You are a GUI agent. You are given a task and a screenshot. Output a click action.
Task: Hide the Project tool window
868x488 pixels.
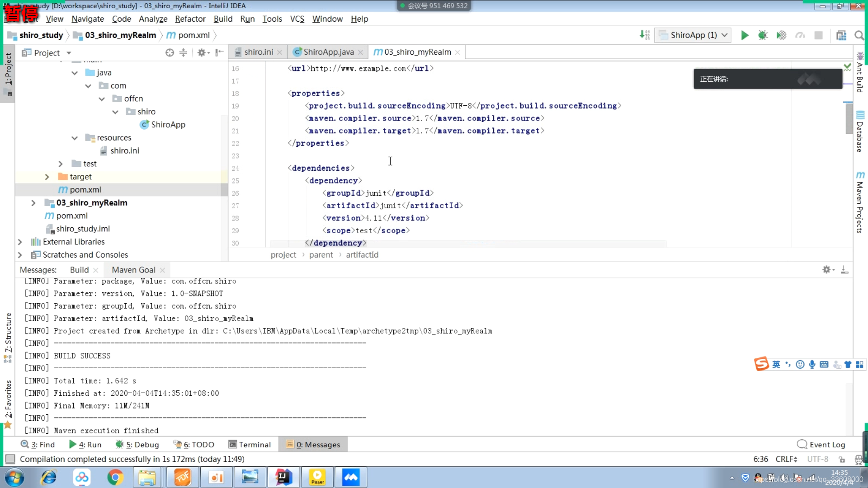pyautogui.click(x=220, y=53)
